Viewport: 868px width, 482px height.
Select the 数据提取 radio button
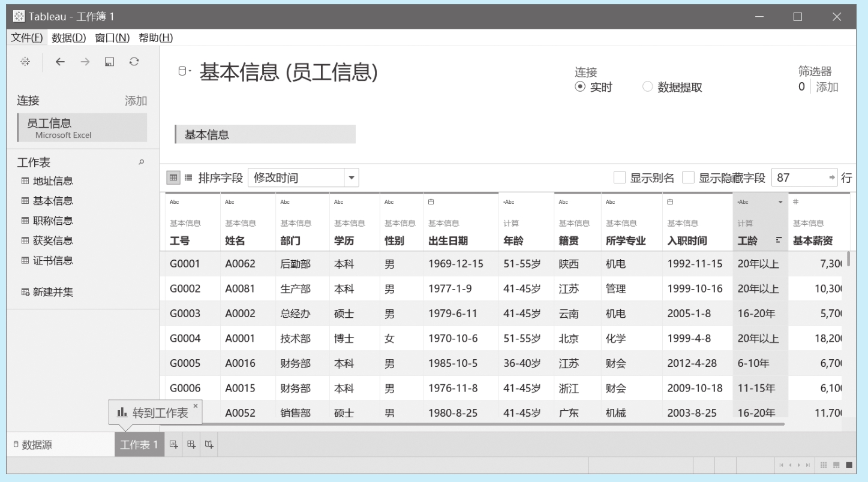(647, 87)
